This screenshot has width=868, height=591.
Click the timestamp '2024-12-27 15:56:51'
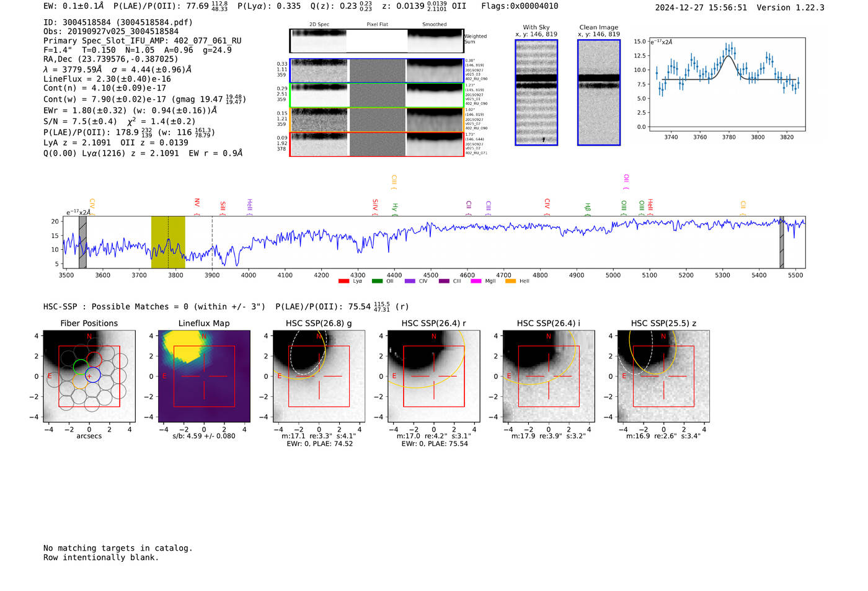[x=701, y=7]
